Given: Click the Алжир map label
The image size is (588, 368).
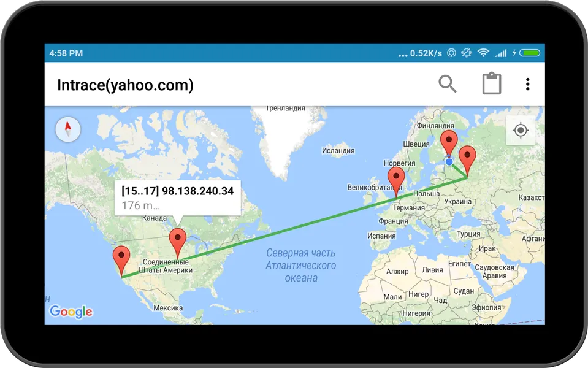Looking at the screenshot, I should pos(397,271).
